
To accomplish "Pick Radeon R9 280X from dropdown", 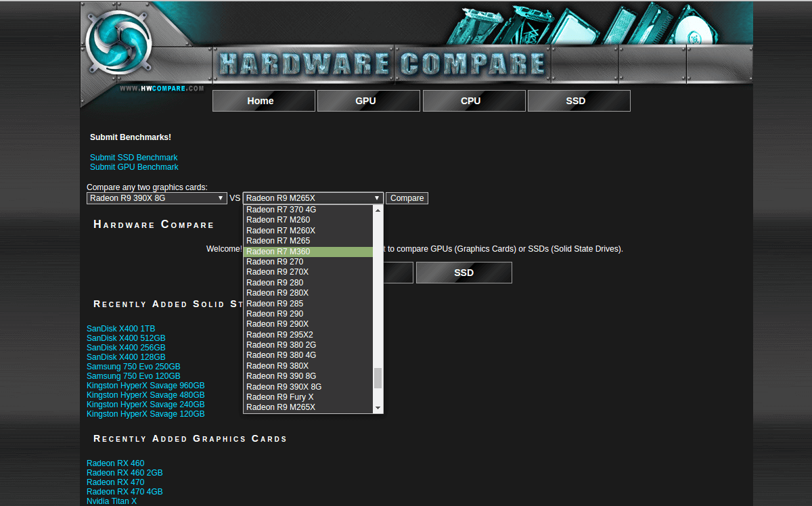I will (308, 293).
